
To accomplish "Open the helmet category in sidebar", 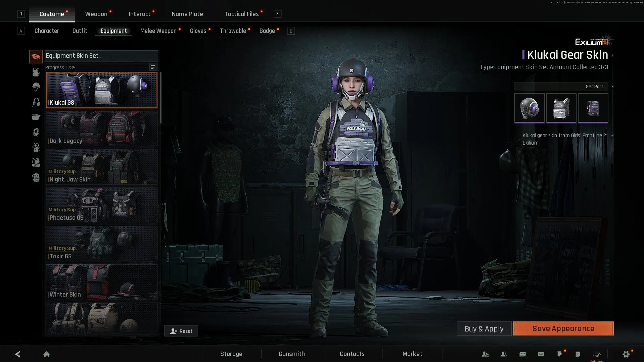I will pos(36,87).
